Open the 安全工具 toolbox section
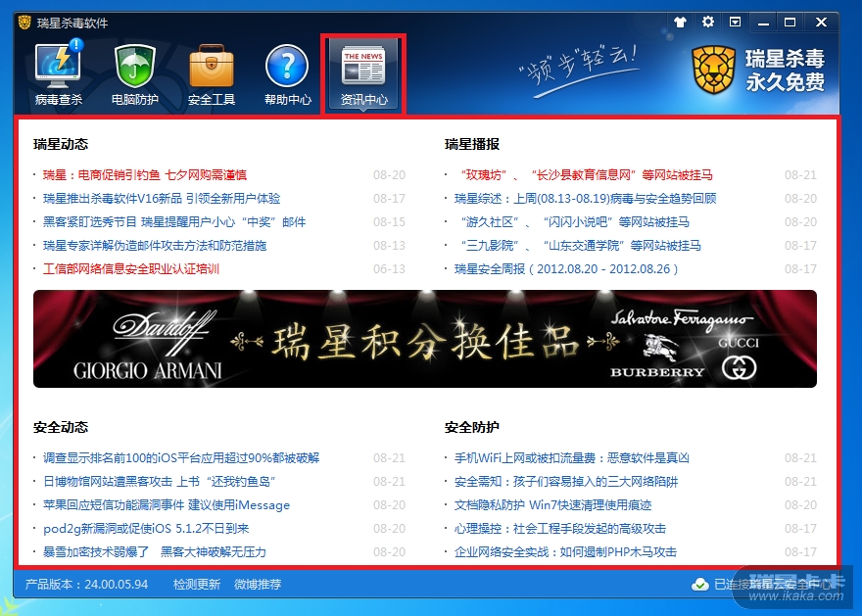Screen dimensions: 862x616 (x=212, y=73)
